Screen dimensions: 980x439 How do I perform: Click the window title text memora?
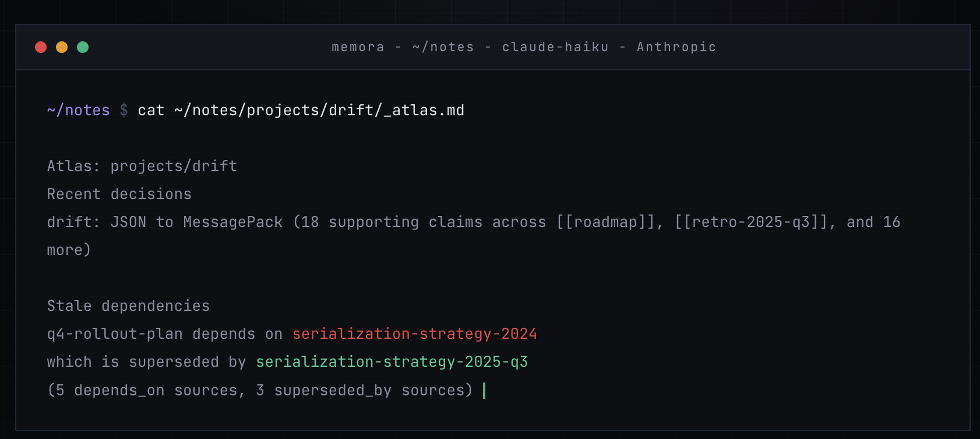point(358,47)
